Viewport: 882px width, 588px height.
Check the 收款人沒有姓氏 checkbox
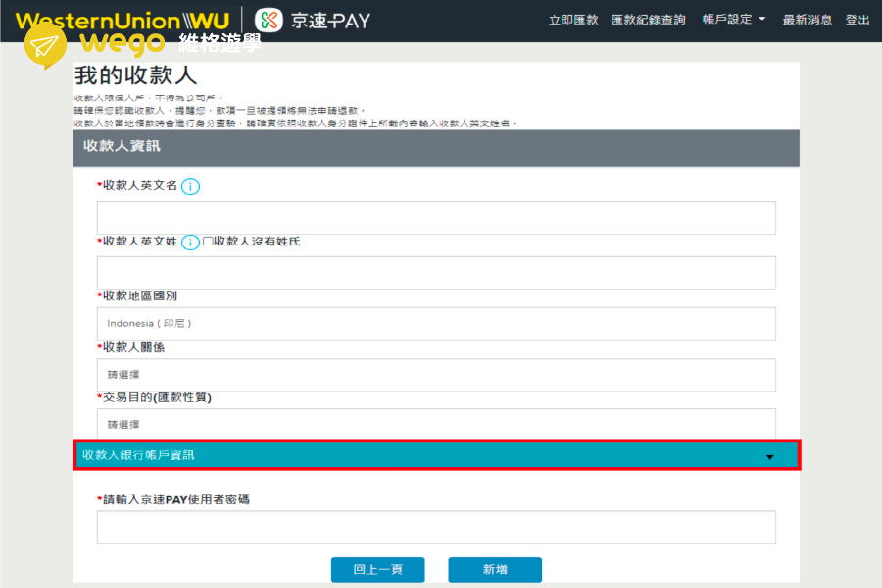(x=207, y=241)
